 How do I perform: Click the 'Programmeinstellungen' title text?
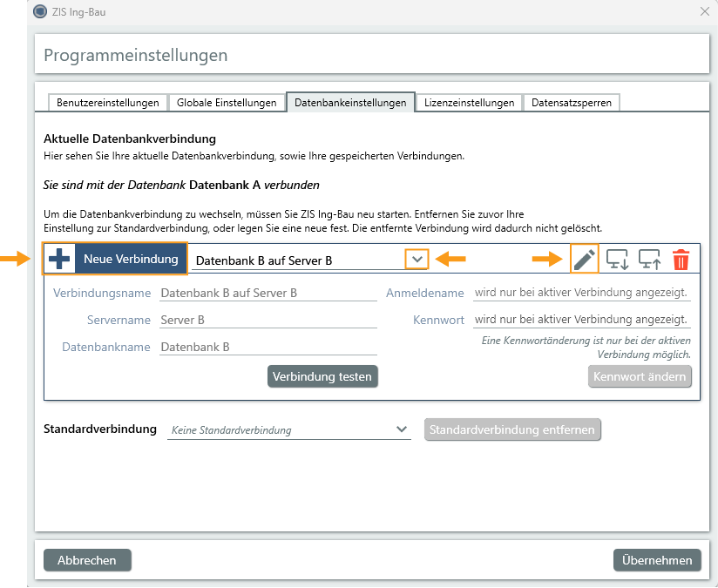click(x=136, y=55)
